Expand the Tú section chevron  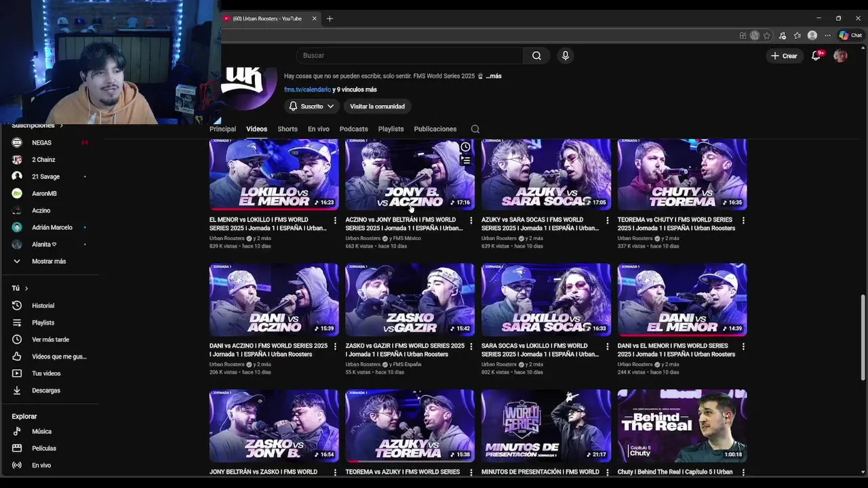[x=26, y=289]
